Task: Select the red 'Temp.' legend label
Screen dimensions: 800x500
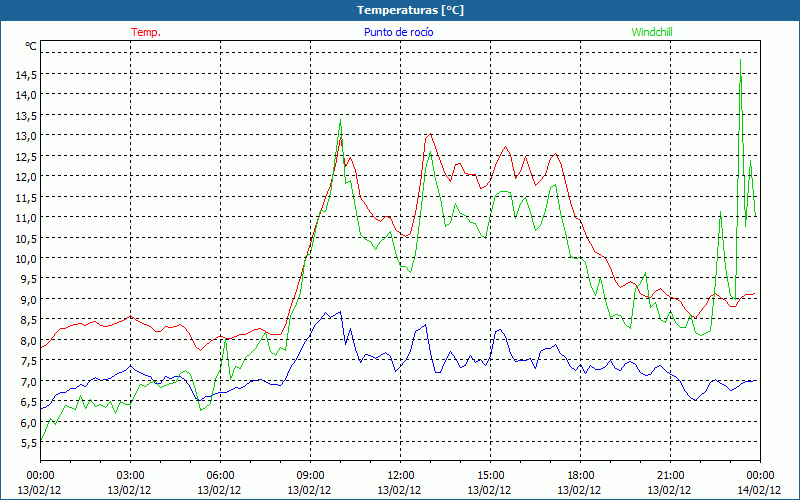Action: [146, 32]
